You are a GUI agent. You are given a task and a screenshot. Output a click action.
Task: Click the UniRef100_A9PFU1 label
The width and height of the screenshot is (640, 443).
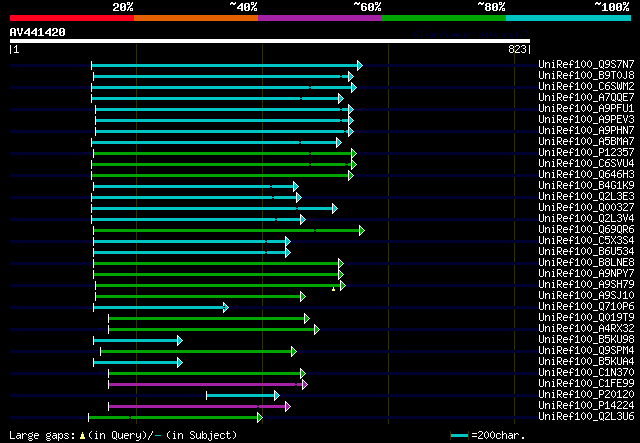tap(586, 109)
